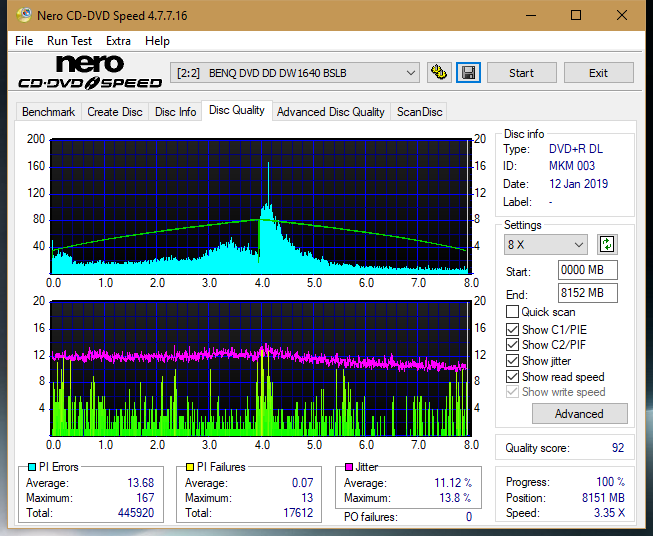Click PI Failures total 17612
The width and height of the screenshot is (653, 536).
point(298,513)
